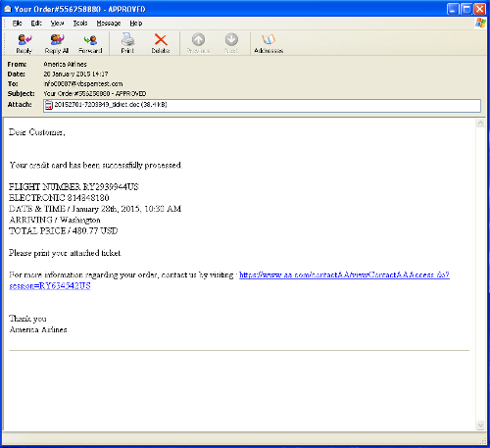
Task: Click the sender name America Airlines
Action: (x=65, y=64)
